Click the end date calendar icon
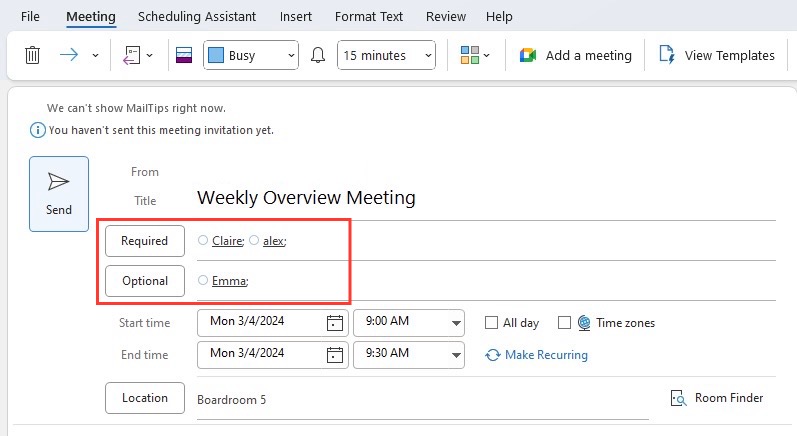The width and height of the screenshot is (797, 436). [334, 355]
